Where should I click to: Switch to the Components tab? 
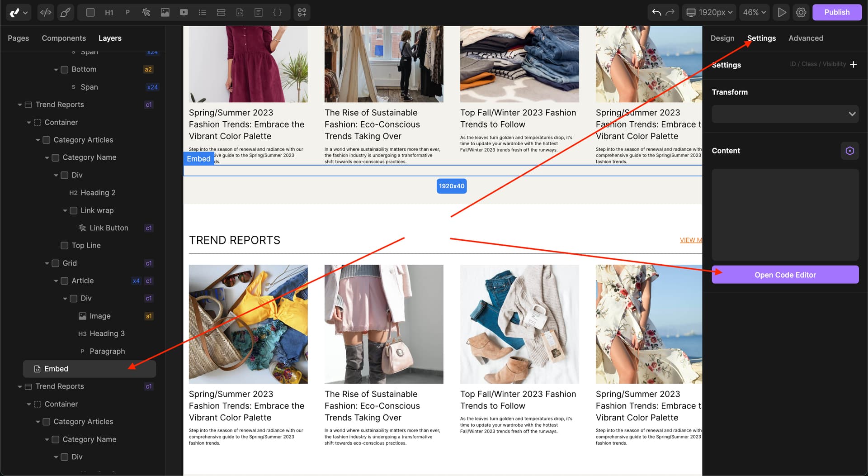click(x=64, y=38)
